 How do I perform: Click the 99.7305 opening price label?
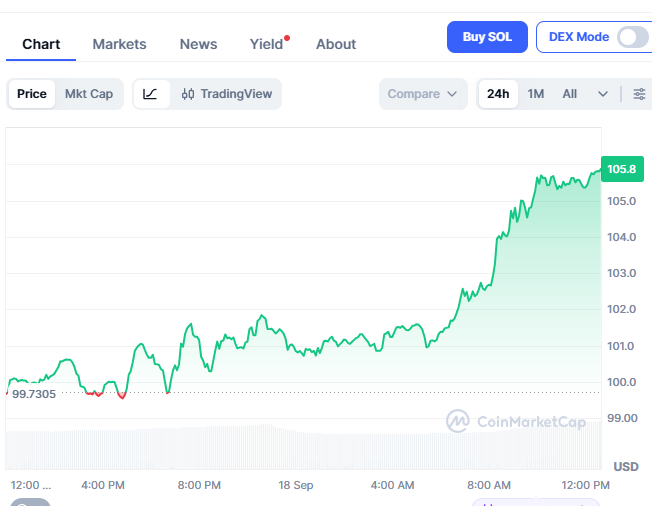34,394
